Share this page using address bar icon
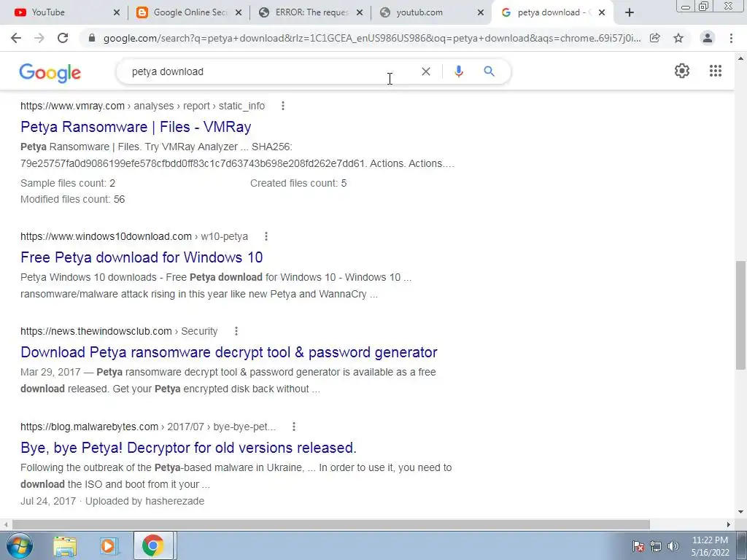Screen dimensions: 747x560 click(655, 38)
